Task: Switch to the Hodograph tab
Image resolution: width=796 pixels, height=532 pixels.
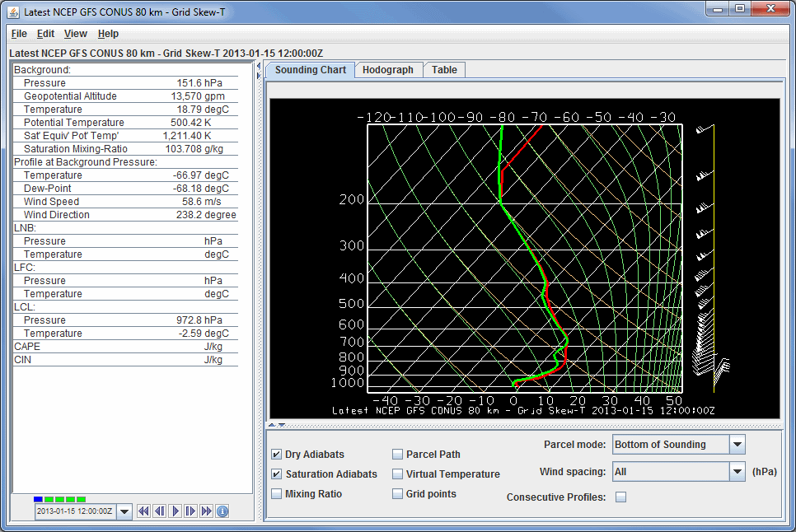Action: 388,70
